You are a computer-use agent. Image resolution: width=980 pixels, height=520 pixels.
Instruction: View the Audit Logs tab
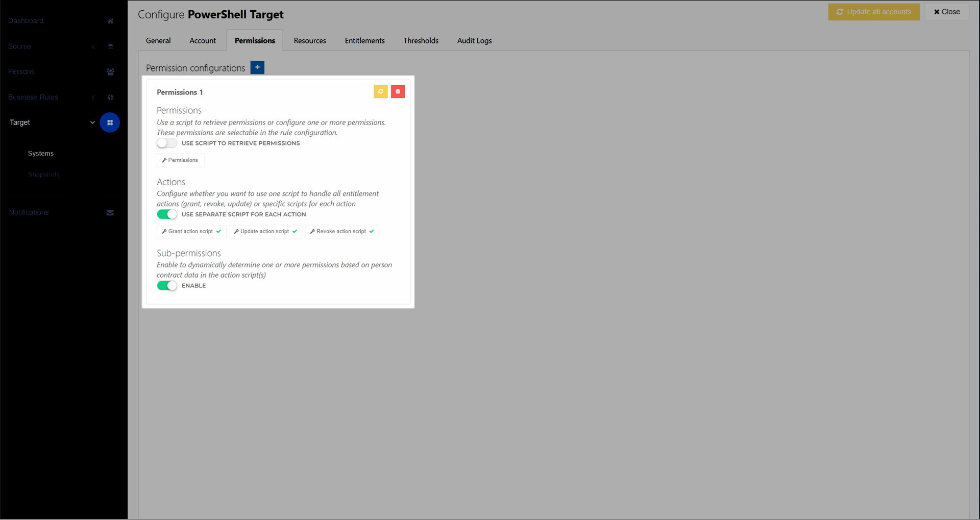(x=475, y=41)
